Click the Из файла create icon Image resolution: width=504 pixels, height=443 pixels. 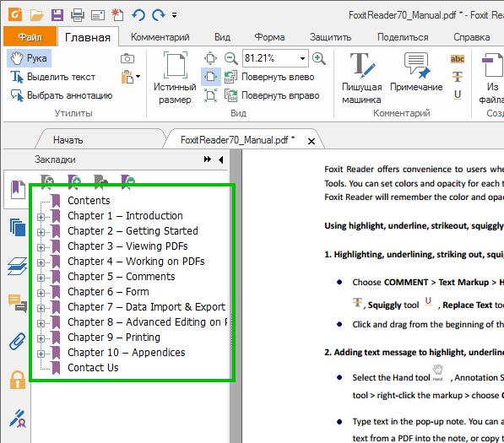click(x=492, y=78)
